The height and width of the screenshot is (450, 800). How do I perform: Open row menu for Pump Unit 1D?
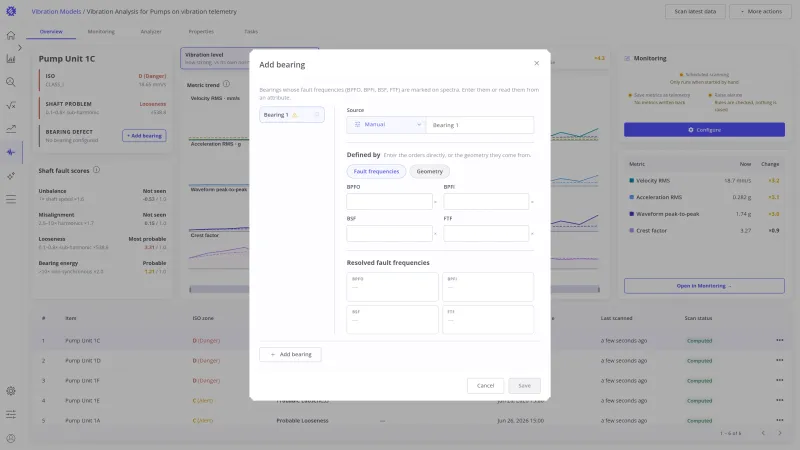point(780,360)
